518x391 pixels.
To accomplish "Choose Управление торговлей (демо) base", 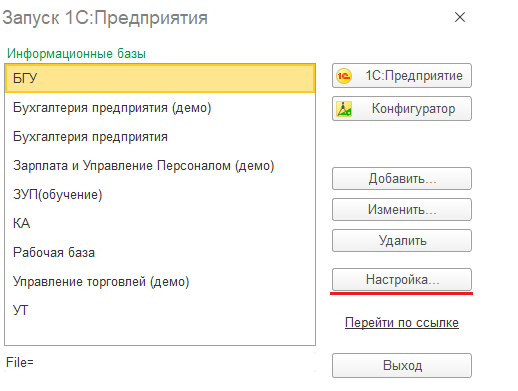I will pos(160,281).
